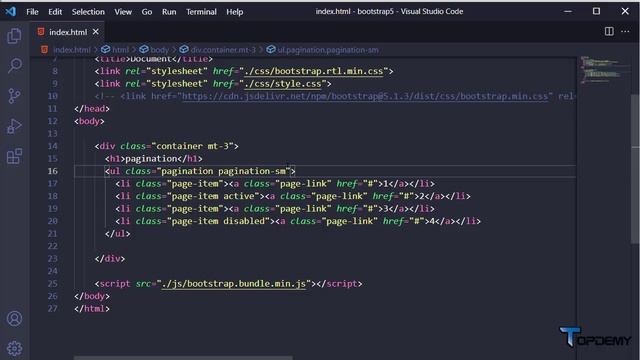Click the HTML file icon on tab

coord(41,32)
